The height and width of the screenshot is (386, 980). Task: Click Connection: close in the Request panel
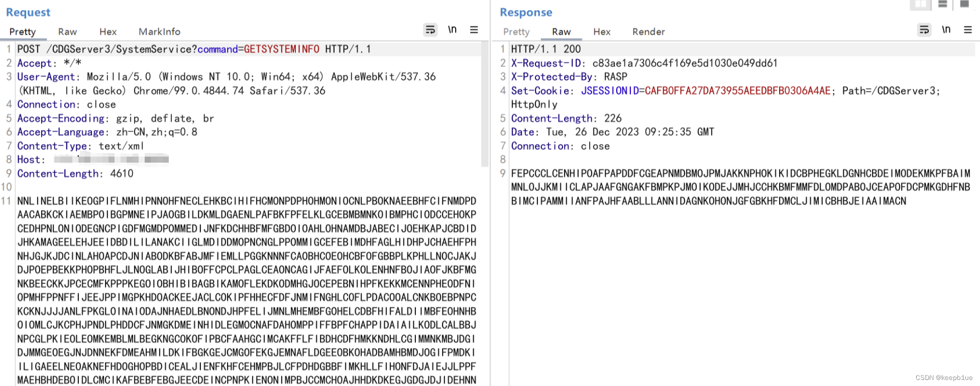pyautogui.click(x=67, y=104)
